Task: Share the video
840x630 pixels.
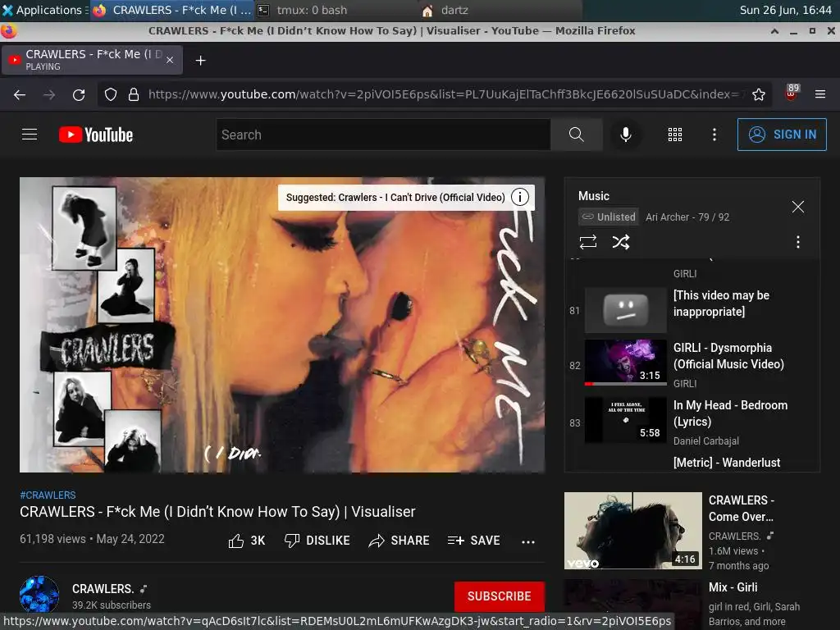Action: (x=399, y=541)
